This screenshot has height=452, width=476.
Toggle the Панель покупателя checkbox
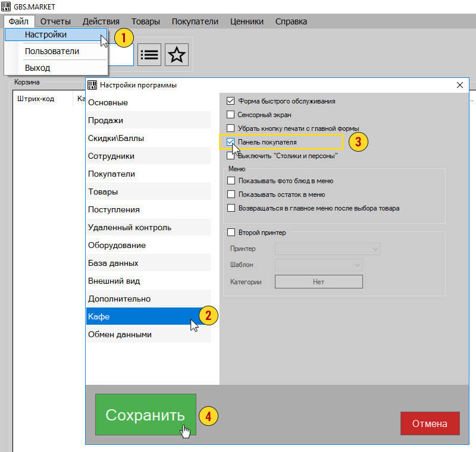tap(230, 142)
